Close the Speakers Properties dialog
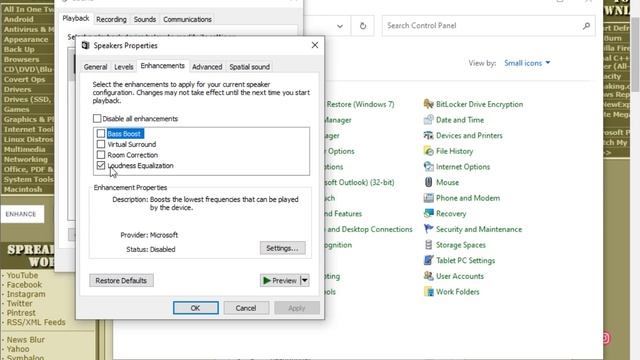This screenshot has height=360, width=640. point(315,45)
